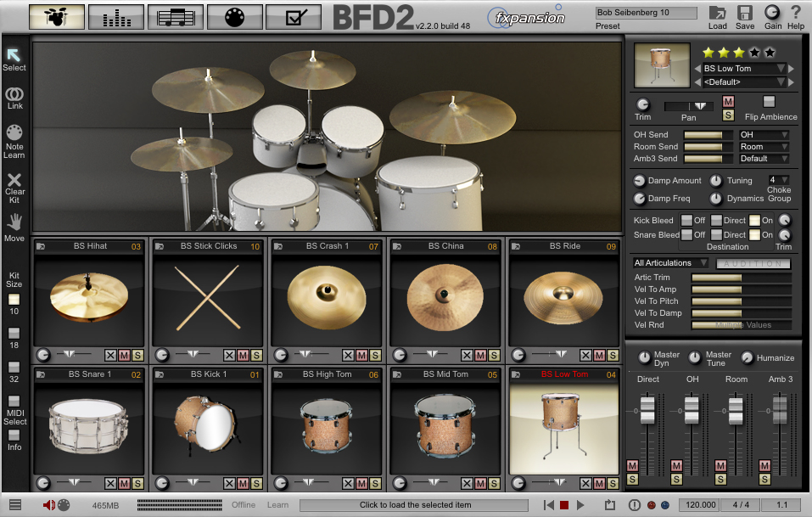Screen dimensions: 812x517
Task: Solo the BS Stick Clicks slot
Action: [256, 356]
